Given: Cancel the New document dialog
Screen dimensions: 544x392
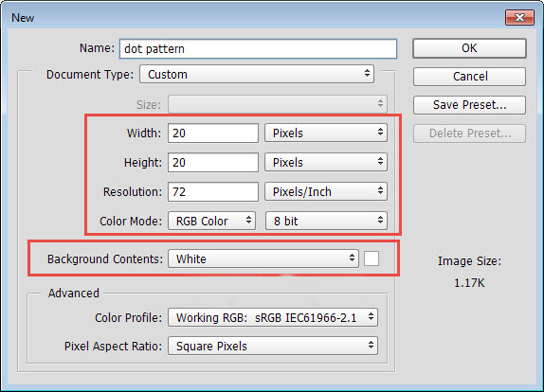Looking at the screenshot, I should click(x=469, y=77).
